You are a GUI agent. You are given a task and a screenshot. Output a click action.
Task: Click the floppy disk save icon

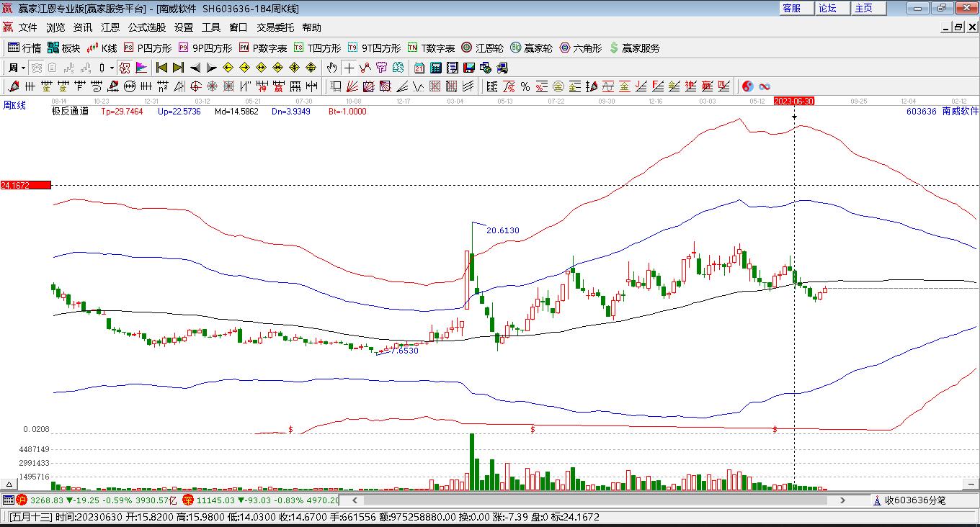(469, 68)
